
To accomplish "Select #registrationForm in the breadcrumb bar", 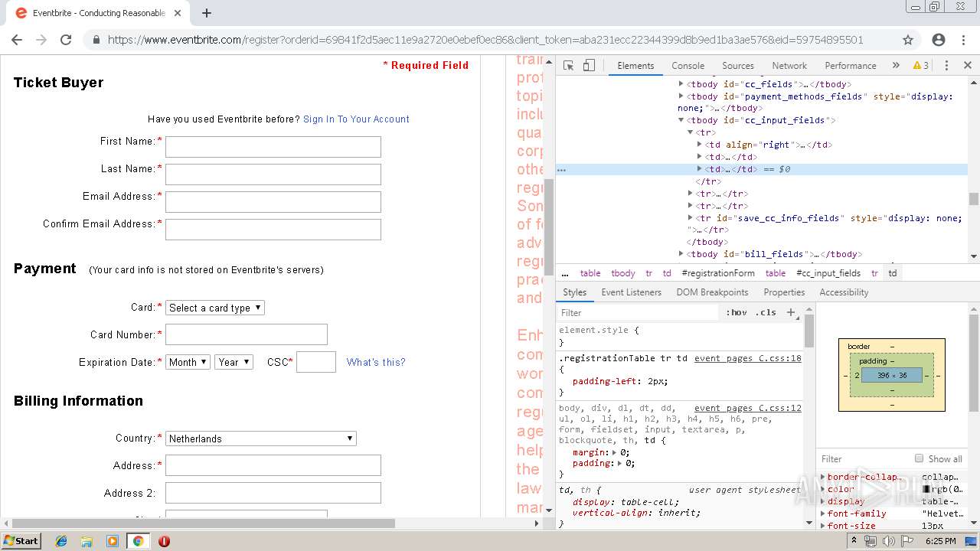I will coord(718,273).
